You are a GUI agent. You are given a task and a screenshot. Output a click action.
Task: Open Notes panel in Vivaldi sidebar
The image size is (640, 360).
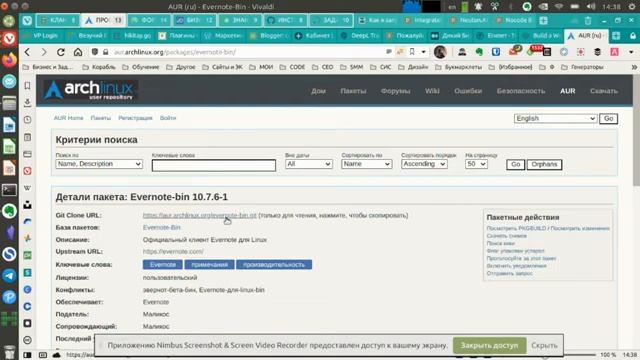[x=27, y=137]
